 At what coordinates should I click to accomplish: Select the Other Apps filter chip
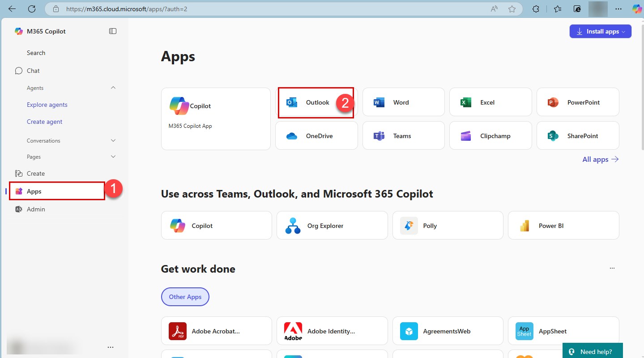click(185, 297)
